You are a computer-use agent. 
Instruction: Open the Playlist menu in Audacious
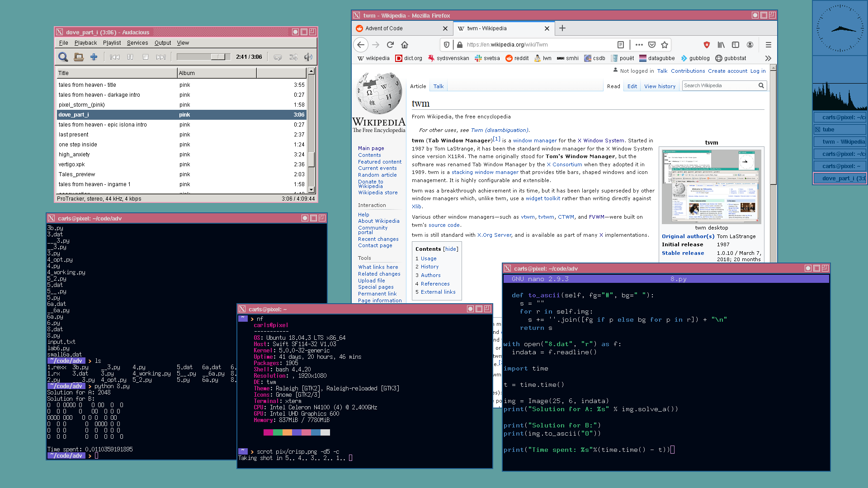112,43
